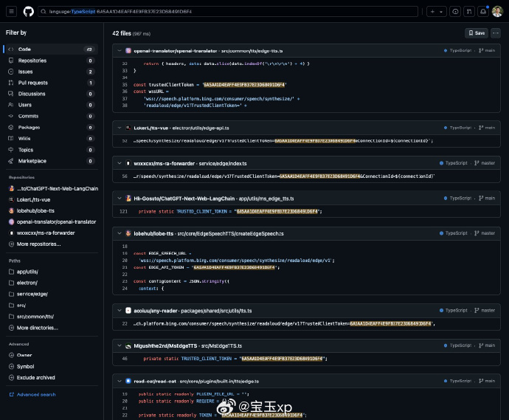Screen dimensions: 509x420
Task: Open any-reader tts.ts result link
Action: pos(193,311)
